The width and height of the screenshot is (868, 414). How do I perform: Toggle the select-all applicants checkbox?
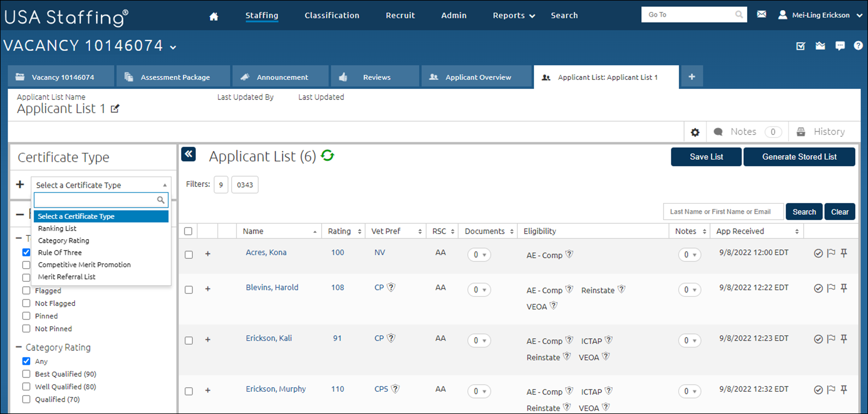(x=188, y=231)
